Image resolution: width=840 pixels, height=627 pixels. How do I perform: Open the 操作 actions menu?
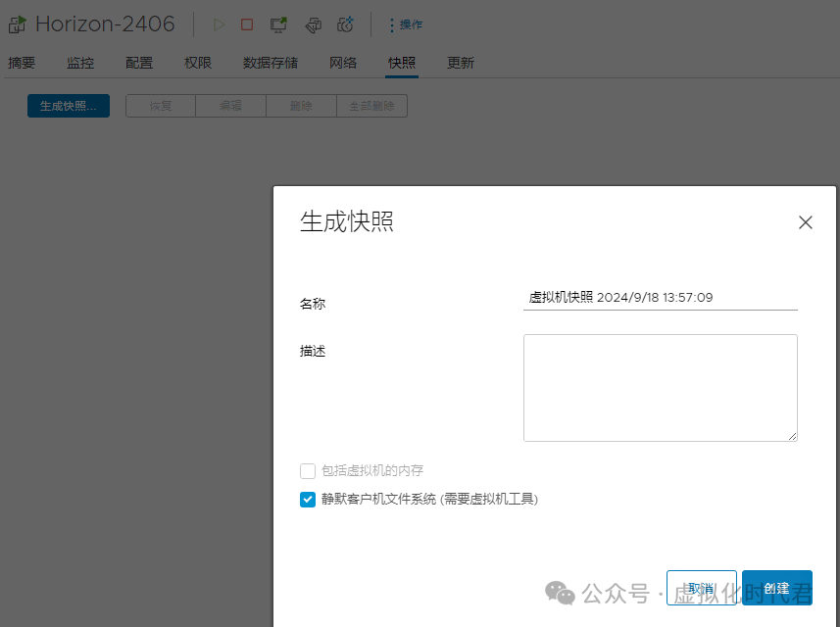(x=406, y=24)
